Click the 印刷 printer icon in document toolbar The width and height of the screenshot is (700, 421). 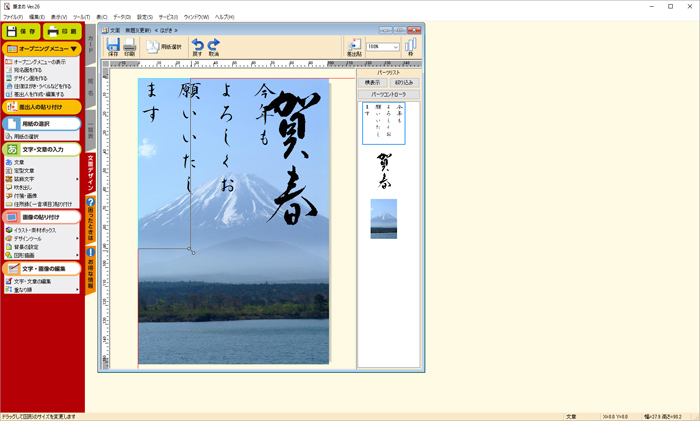(x=130, y=46)
